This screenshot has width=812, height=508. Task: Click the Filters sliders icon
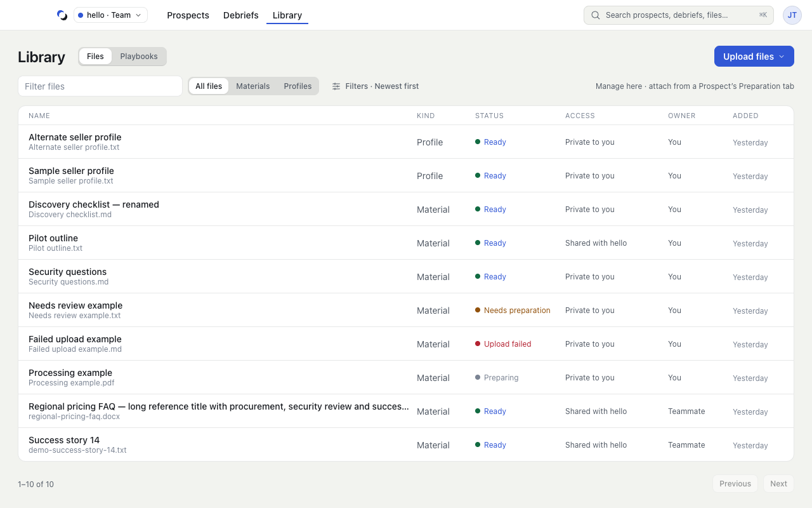(336, 86)
